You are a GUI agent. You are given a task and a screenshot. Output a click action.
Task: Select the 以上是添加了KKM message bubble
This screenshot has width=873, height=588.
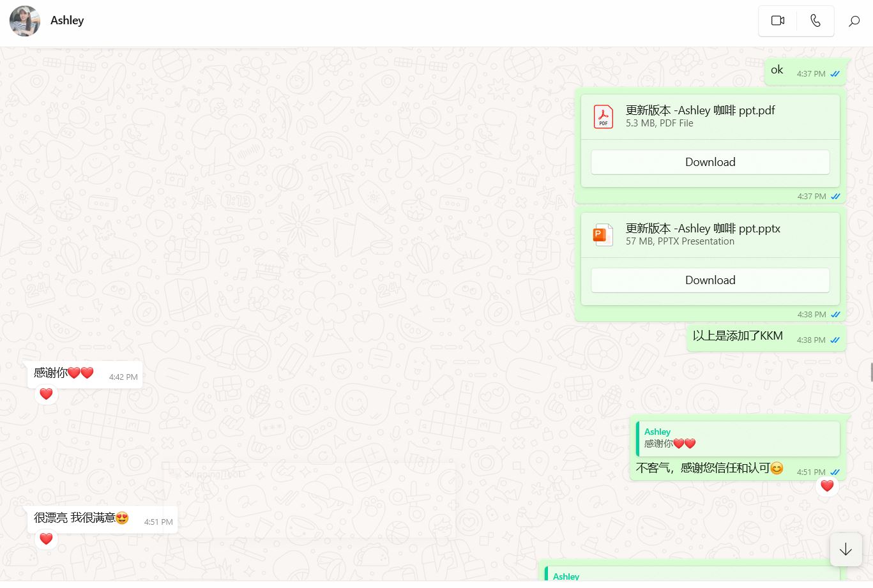point(738,336)
